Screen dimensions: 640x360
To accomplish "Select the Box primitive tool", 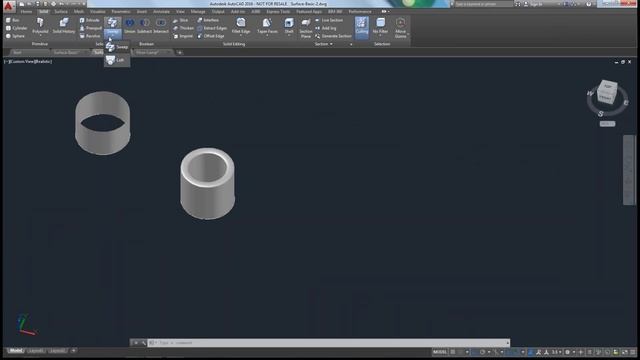I will point(13,20).
